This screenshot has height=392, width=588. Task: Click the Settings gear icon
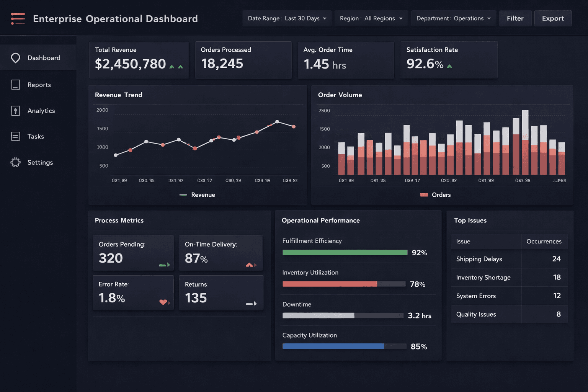click(15, 162)
